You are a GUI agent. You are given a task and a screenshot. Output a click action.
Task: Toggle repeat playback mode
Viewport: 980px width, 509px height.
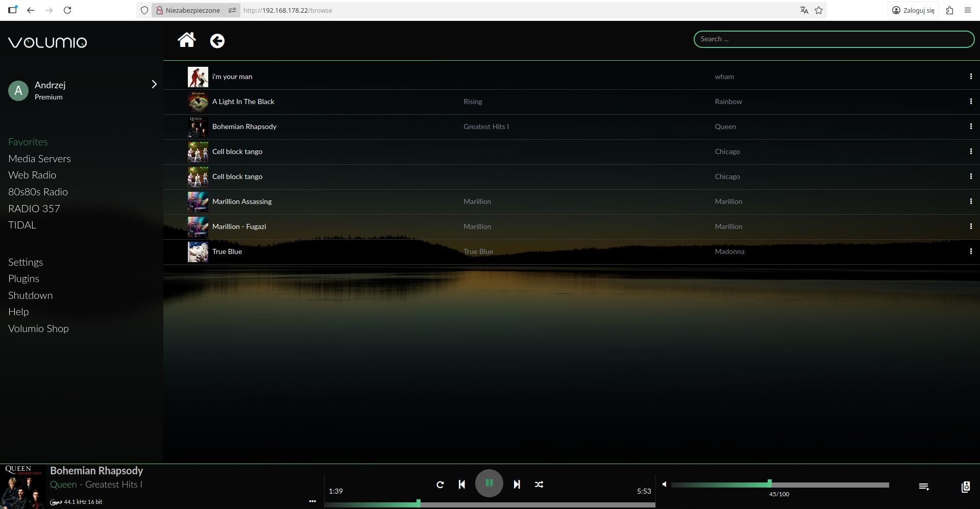pyautogui.click(x=440, y=485)
